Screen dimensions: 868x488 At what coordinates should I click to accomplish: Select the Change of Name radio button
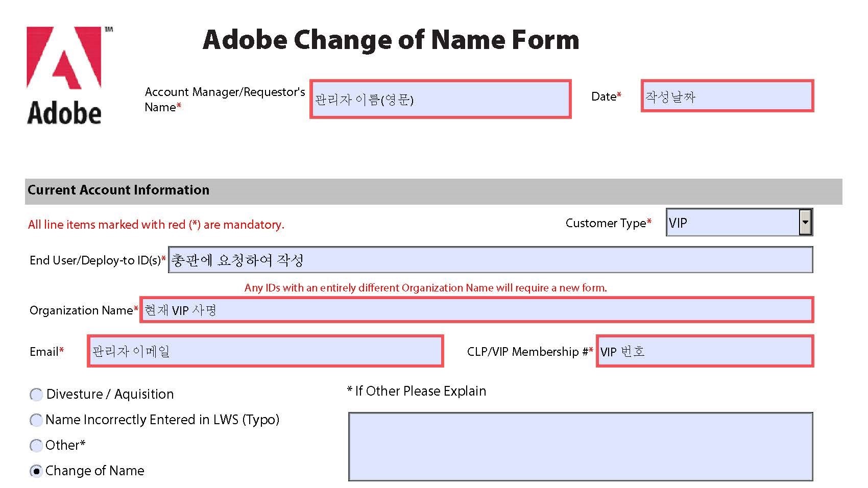click(36, 471)
